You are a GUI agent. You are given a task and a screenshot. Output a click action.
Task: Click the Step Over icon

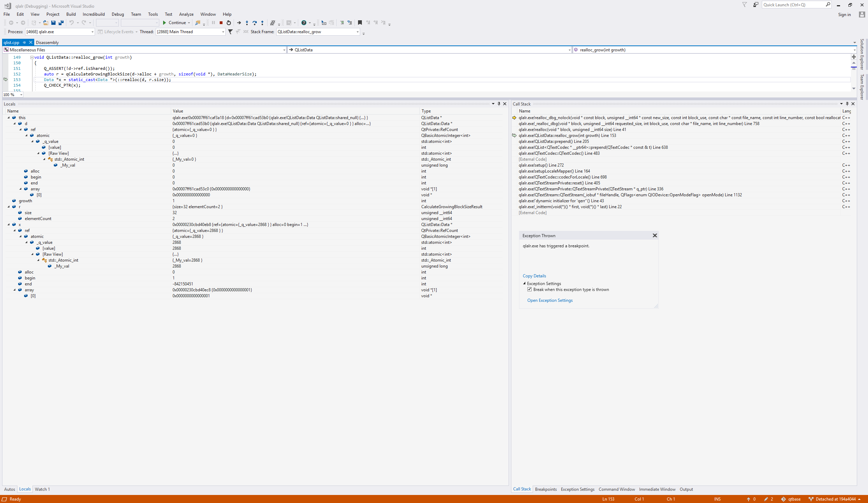pos(255,23)
